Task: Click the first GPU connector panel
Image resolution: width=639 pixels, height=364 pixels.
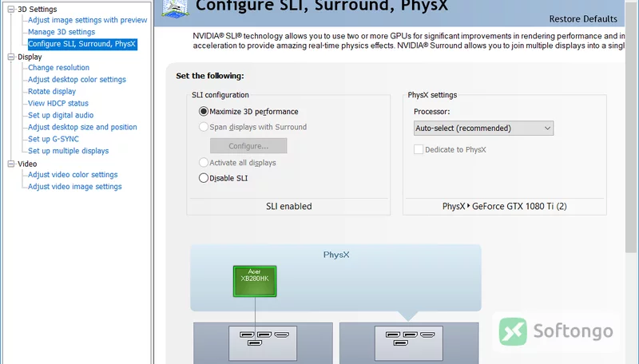Action: [263, 342]
